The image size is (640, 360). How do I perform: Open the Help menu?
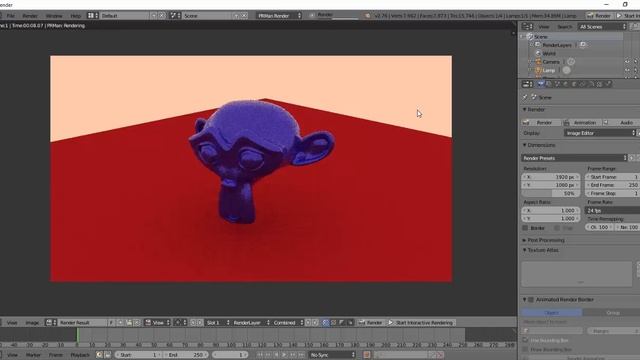pyautogui.click(x=76, y=16)
